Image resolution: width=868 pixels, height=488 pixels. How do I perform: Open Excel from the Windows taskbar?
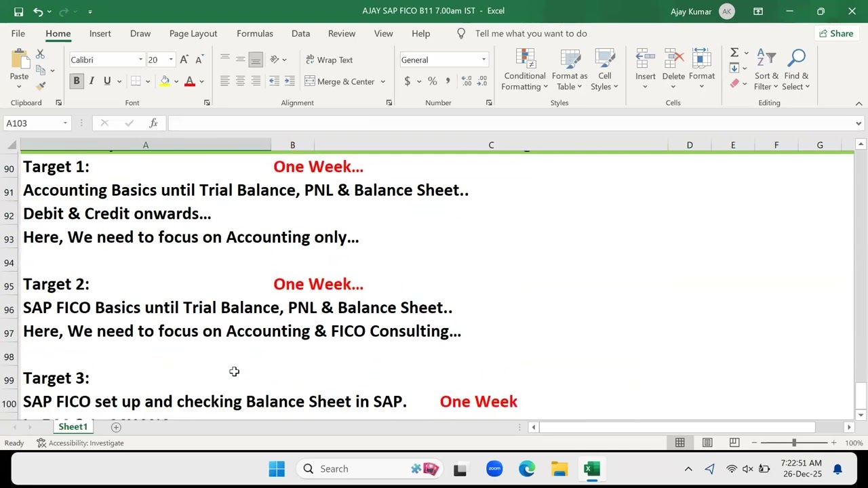pos(592,469)
